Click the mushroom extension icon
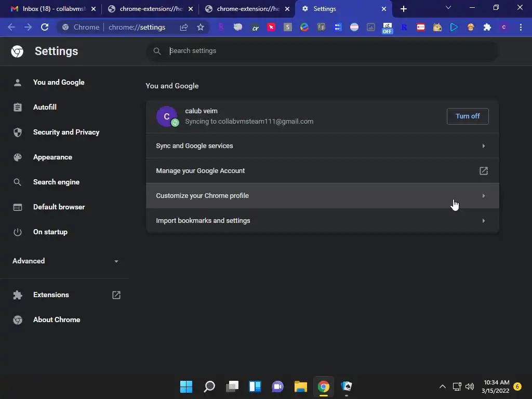Screen dimensions: 532x399 (470, 27)
